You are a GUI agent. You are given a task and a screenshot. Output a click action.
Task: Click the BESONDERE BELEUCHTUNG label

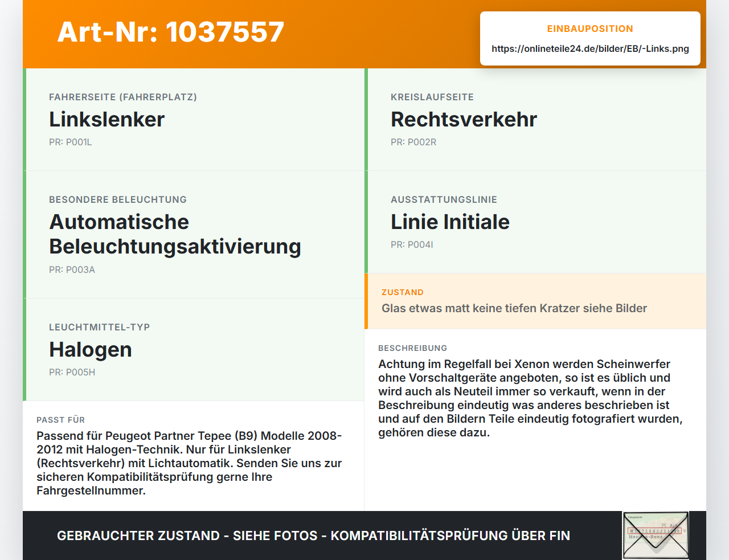[118, 199]
